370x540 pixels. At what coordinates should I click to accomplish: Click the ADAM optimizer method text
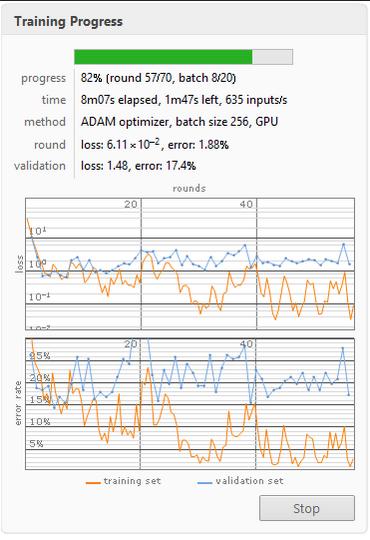[x=179, y=122]
